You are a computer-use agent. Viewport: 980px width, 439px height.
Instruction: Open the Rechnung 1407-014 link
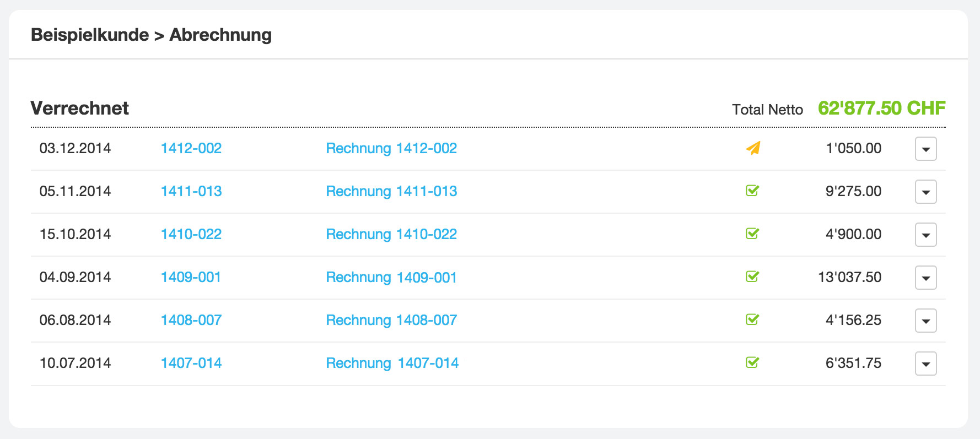[392, 363]
